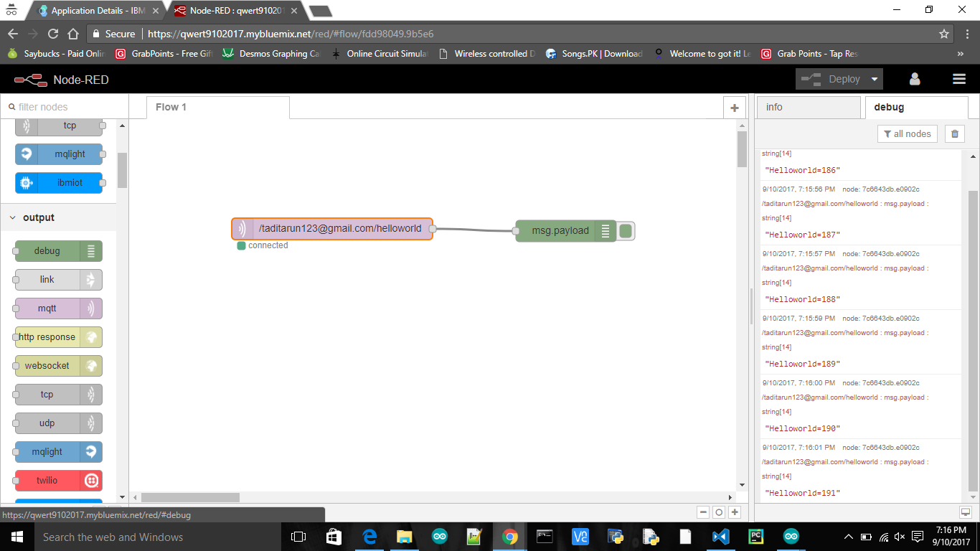Click the zoom out button below the canvas
The height and width of the screenshot is (551, 980).
click(x=703, y=514)
